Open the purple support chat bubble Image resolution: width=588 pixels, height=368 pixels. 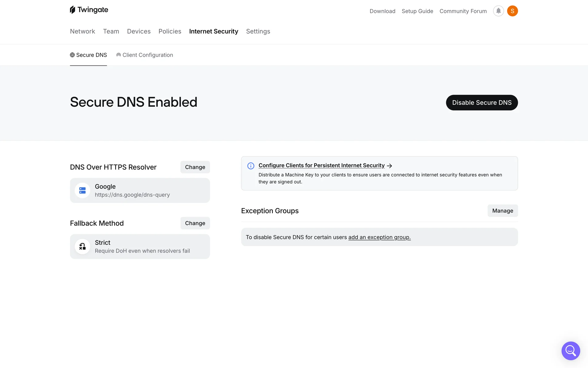(571, 351)
